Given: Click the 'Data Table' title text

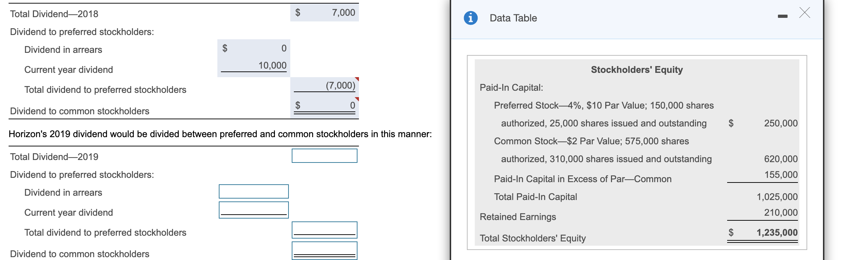Looking at the screenshot, I should click(513, 18).
